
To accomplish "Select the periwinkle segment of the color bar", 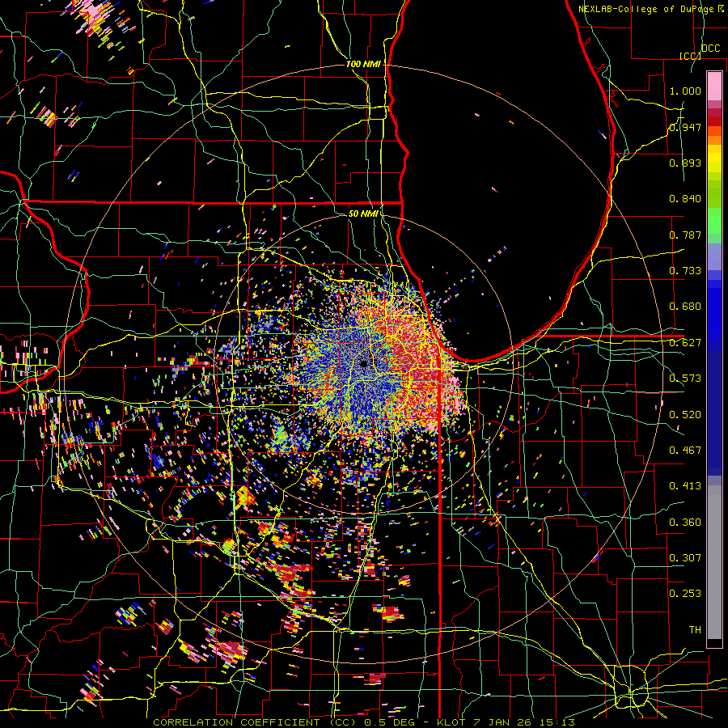I will [x=714, y=256].
